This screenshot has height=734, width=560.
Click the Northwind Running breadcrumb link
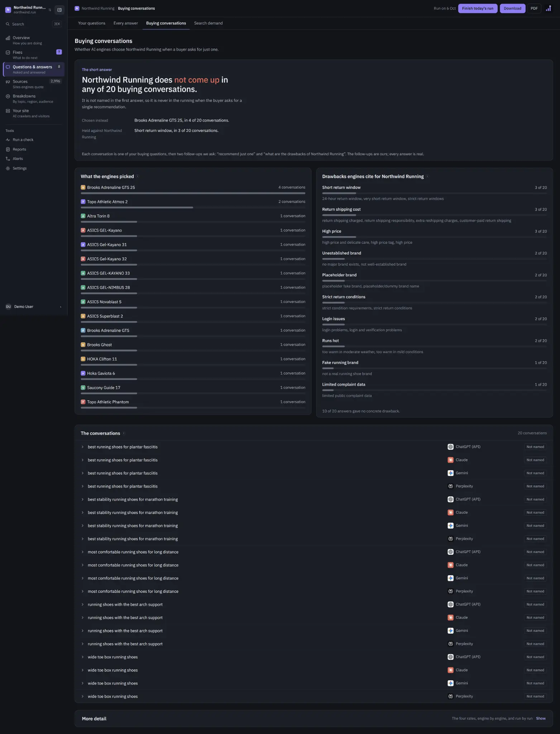(x=98, y=8)
